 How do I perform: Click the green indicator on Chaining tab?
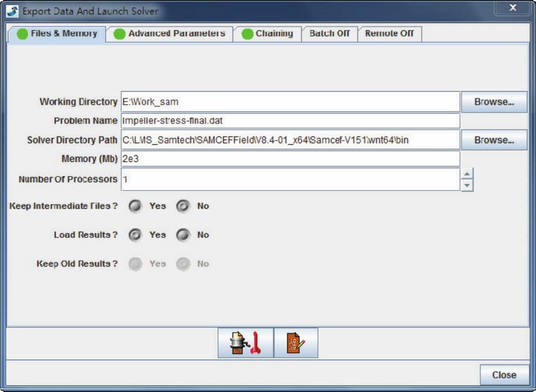click(x=247, y=34)
